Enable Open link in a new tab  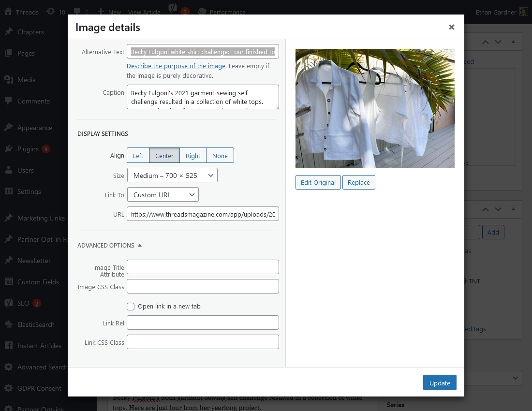pyautogui.click(x=131, y=306)
